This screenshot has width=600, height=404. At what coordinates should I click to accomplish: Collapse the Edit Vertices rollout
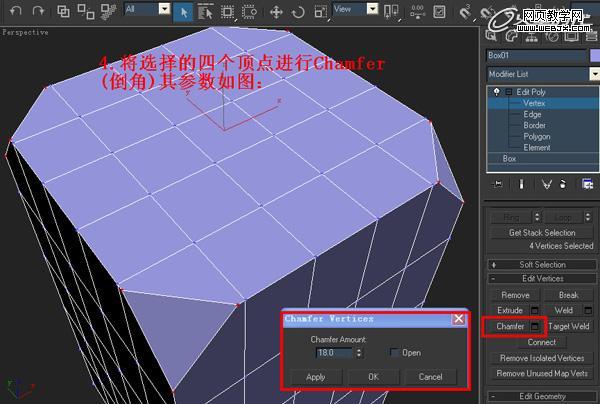[542, 279]
